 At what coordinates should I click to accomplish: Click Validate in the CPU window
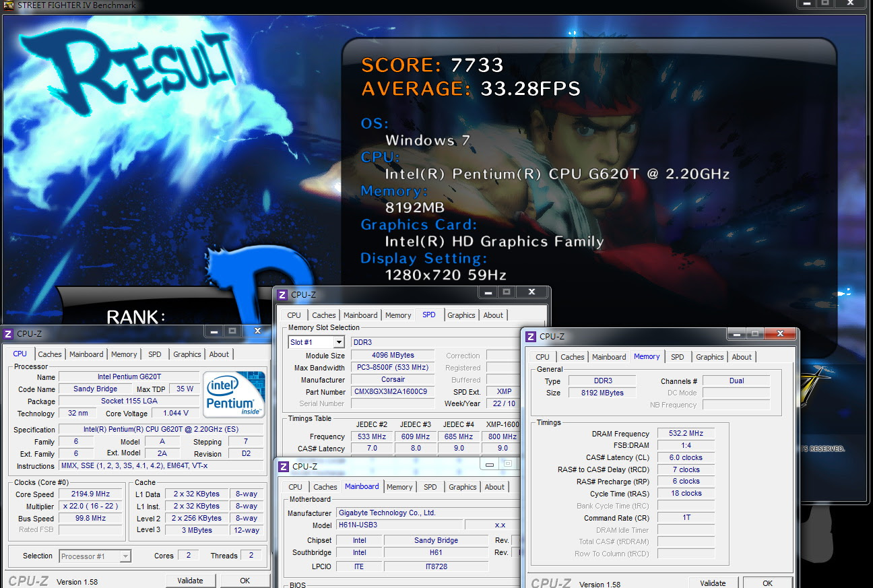pos(191,581)
